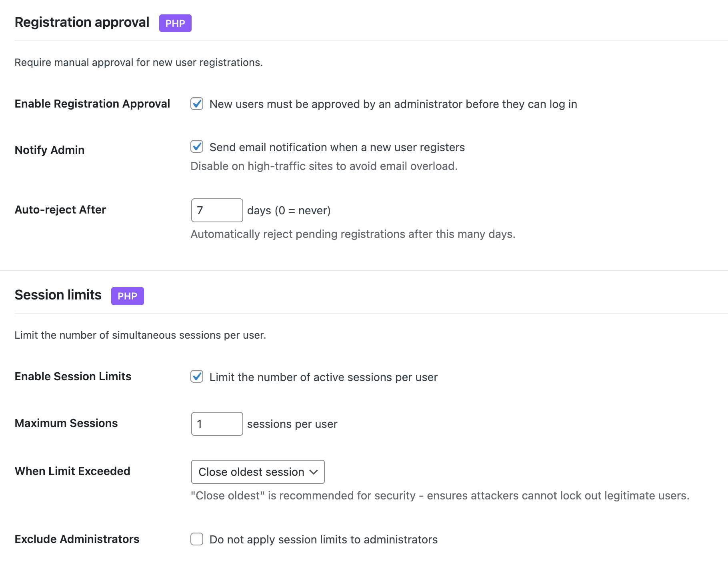Viewport: 728px width, 571px height.
Task: Click the Notify Admin setting label
Action: [50, 150]
